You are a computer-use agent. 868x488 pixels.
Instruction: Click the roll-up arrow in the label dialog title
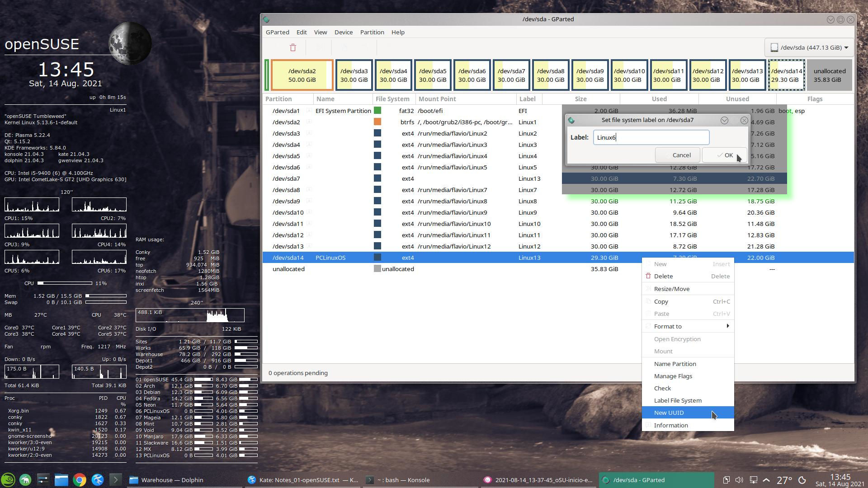[x=724, y=120]
